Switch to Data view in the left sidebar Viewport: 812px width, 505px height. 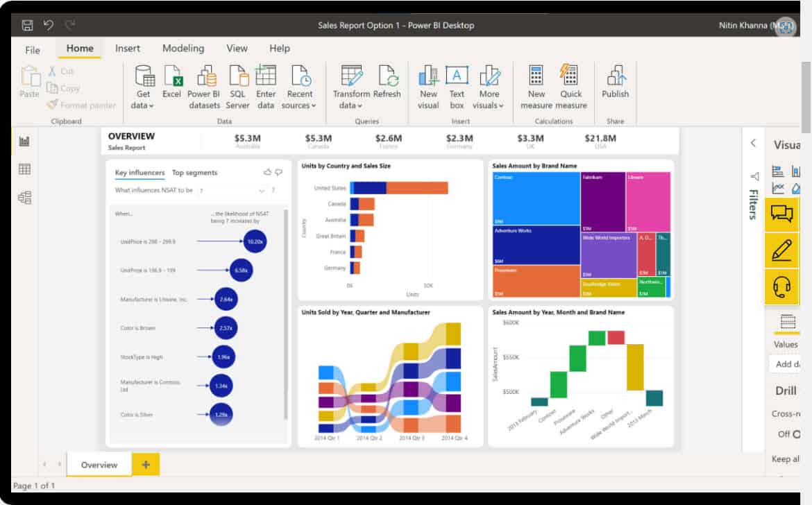[x=25, y=169]
